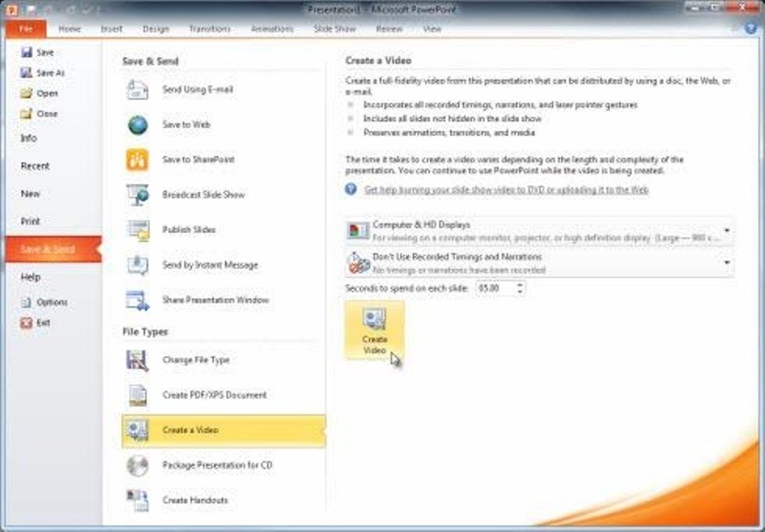The width and height of the screenshot is (765, 532).
Task: Open Save to SharePoint
Action: 138,159
